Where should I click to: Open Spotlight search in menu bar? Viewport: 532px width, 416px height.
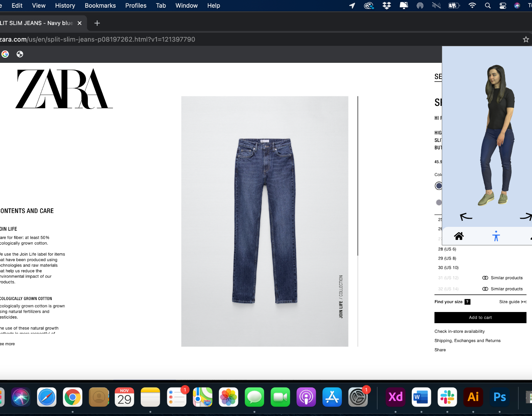coord(488,5)
